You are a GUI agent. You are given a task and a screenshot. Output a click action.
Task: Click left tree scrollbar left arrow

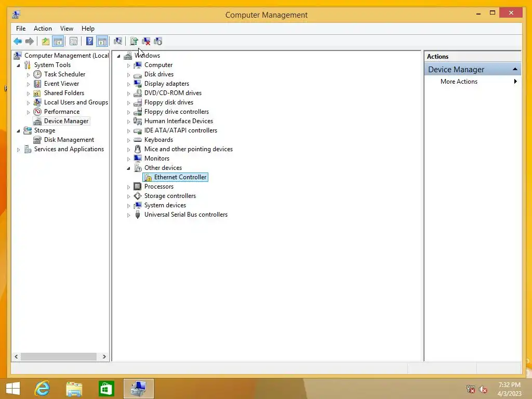pos(16,356)
